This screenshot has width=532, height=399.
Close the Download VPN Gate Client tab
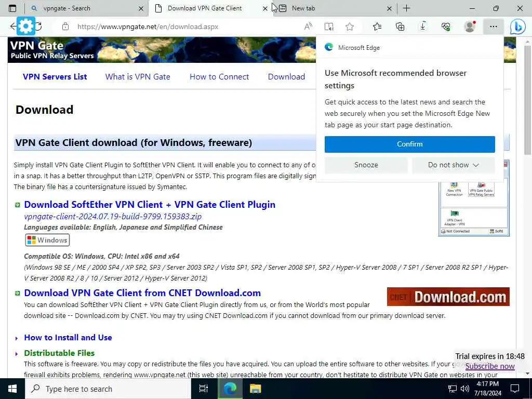265,8
